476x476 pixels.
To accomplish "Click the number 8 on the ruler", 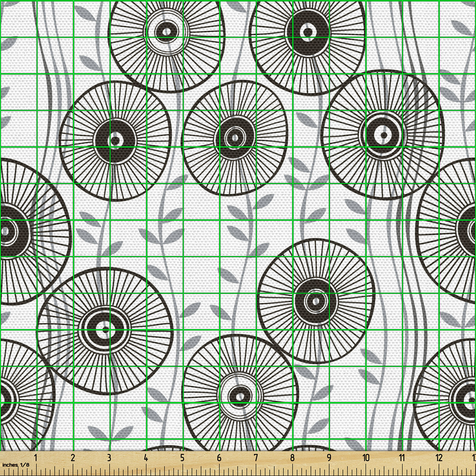I will pyautogui.click(x=292, y=458).
